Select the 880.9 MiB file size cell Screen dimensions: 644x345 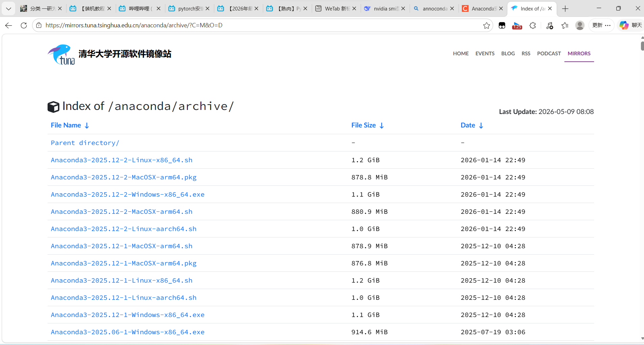[x=369, y=212]
